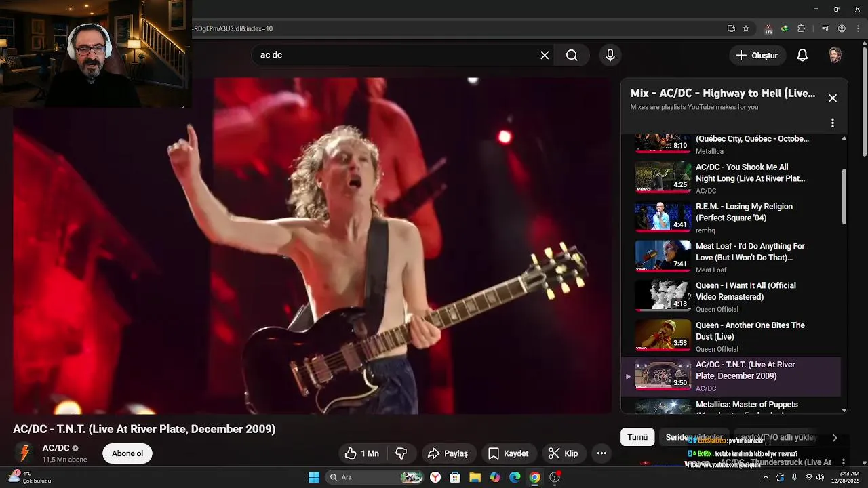Image resolution: width=868 pixels, height=488 pixels.
Task: Dislike the video with thumbs down
Action: coord(401,453)
